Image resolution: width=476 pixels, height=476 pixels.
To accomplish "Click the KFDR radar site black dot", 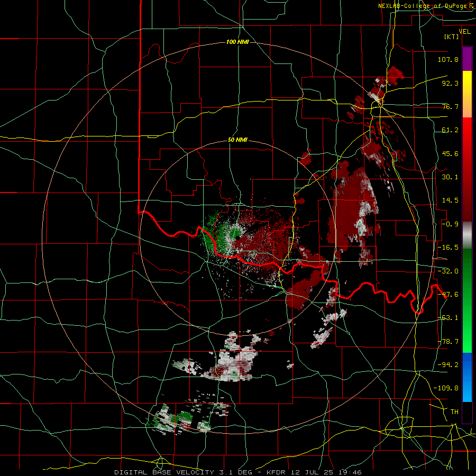I will (x=237, y=238).
